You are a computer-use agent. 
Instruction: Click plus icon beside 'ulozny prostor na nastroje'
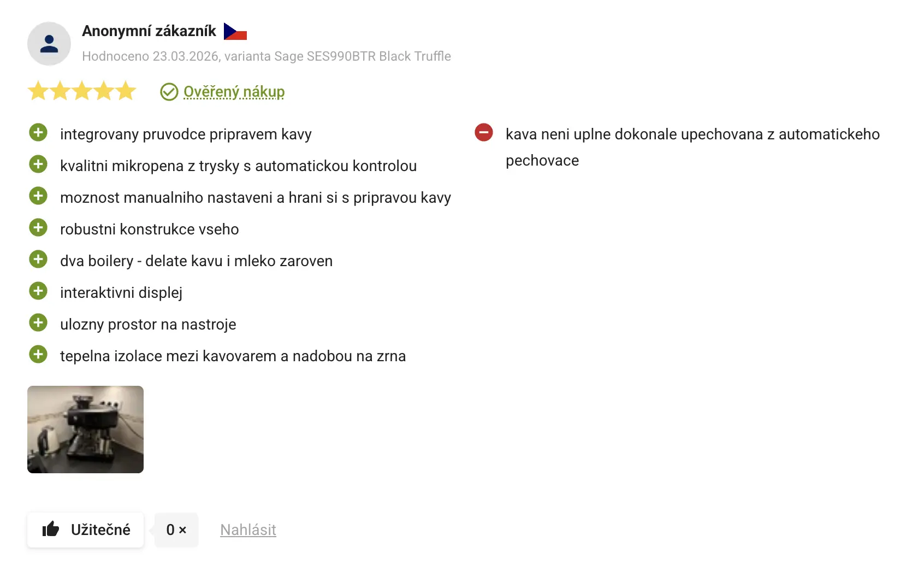tap(38, 323)
